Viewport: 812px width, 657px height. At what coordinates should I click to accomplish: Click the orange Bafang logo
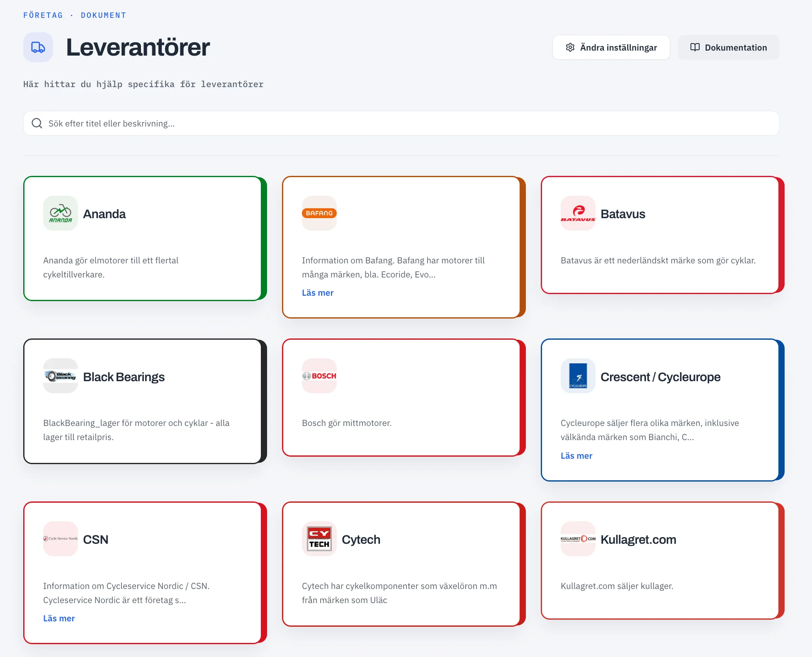319,213
